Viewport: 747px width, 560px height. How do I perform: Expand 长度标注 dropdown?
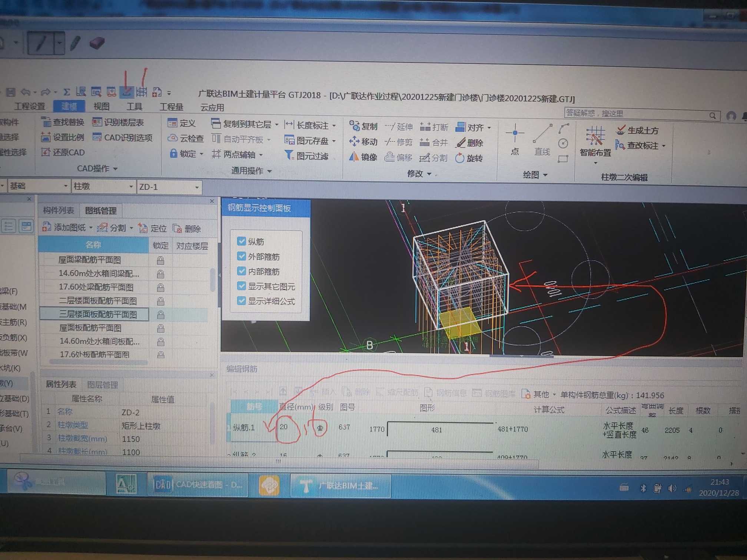pyautogui.click(x=334, y=126)
